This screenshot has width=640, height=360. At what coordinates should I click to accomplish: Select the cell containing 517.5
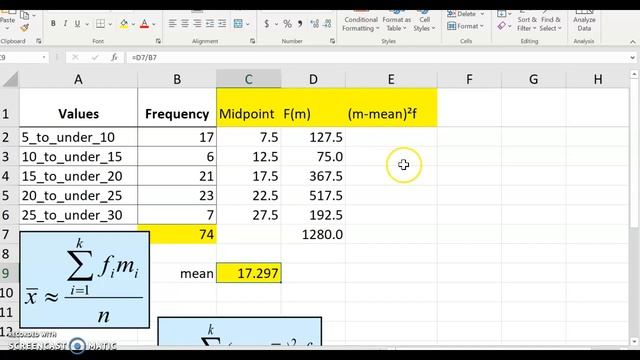(313, 196)
